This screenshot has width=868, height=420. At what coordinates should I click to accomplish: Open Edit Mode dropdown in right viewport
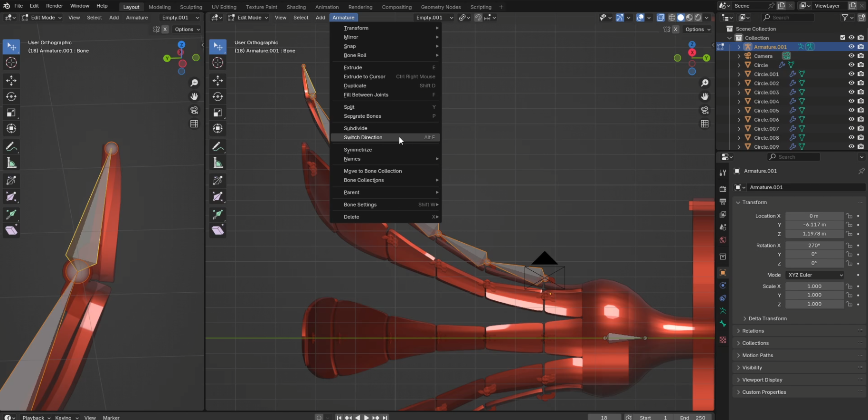point(248,18)
